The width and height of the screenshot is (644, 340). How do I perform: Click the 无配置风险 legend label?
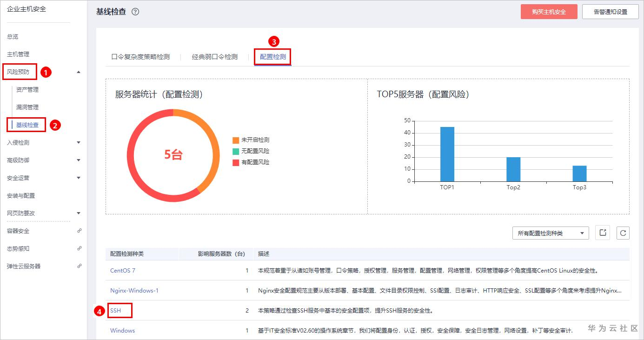point(255,151)
